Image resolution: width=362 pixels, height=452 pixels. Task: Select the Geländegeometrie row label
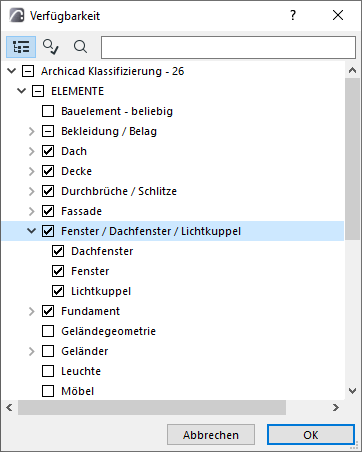[108, 331]
